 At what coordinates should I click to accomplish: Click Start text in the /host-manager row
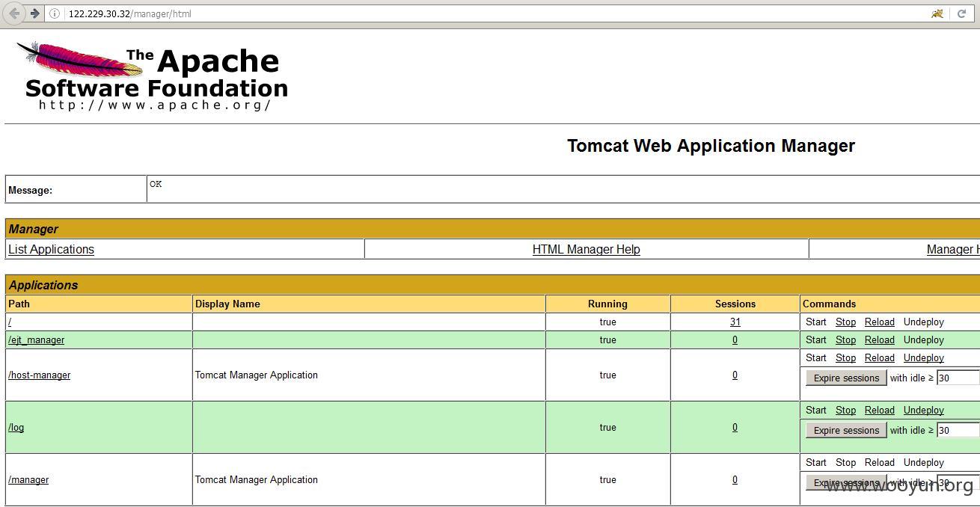point(815,357)
